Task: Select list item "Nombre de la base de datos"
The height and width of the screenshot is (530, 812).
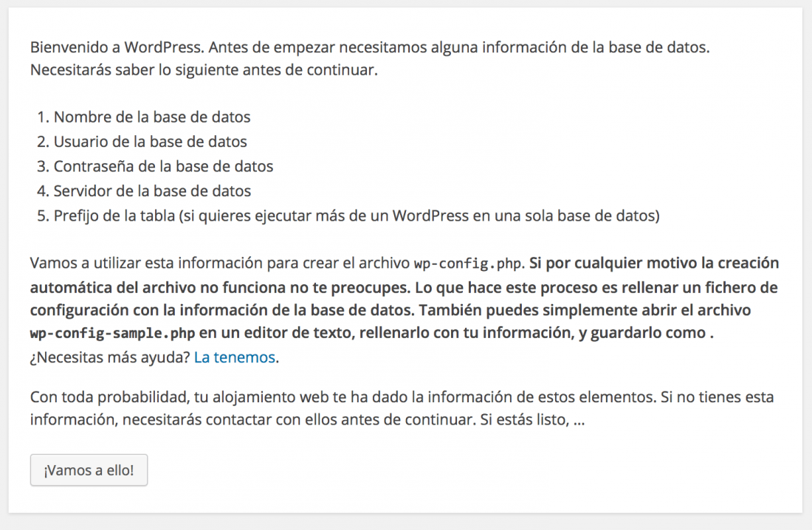Action: tap(152, 117)
